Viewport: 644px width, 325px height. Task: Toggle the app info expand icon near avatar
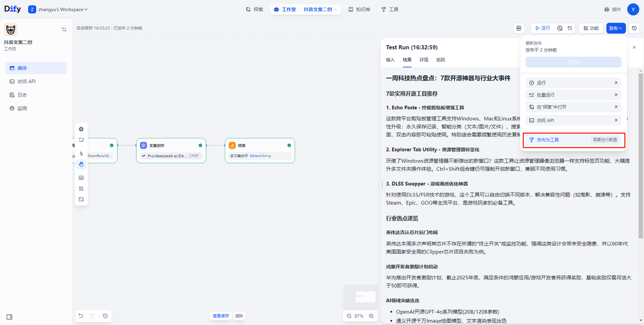pos(64,30)
